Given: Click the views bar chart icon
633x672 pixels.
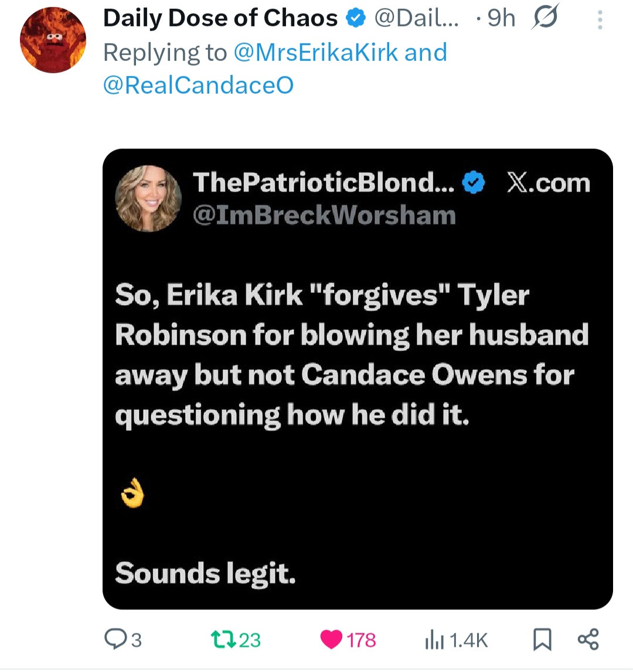Looking at the screenshot, I should point(434,640).
